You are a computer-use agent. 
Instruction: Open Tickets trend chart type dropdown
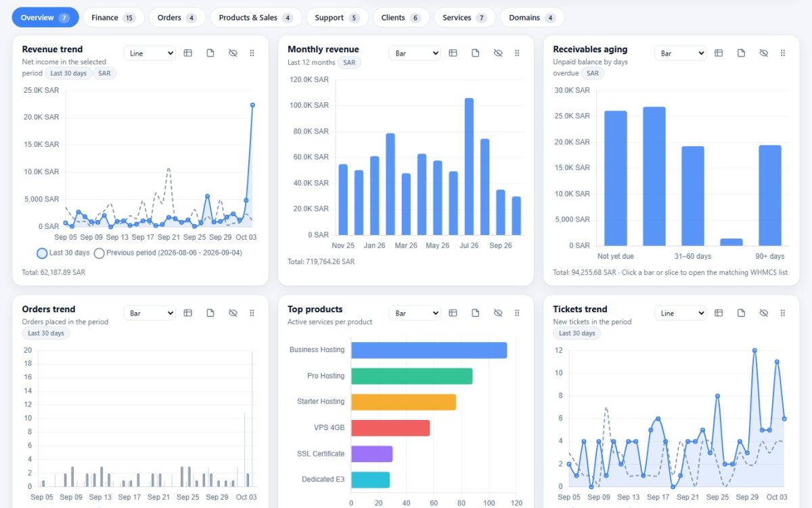(x=681, y=313)
